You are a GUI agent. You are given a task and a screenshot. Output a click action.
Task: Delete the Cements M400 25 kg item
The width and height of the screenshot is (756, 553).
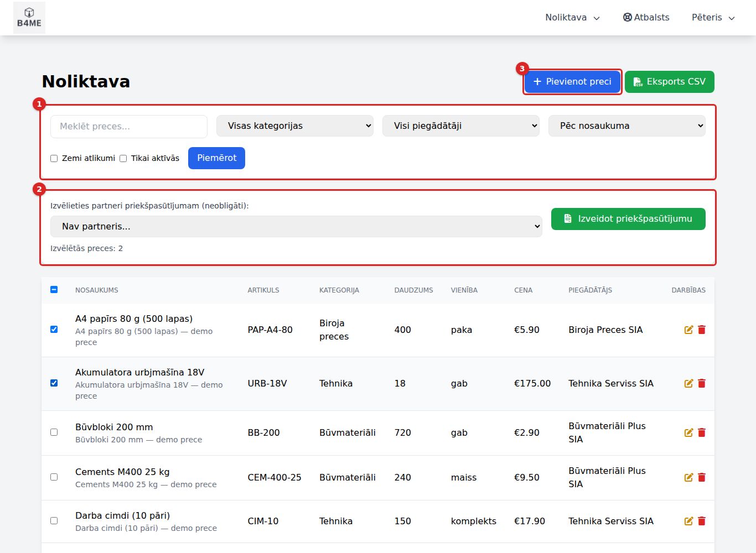(x=702, y=477)
